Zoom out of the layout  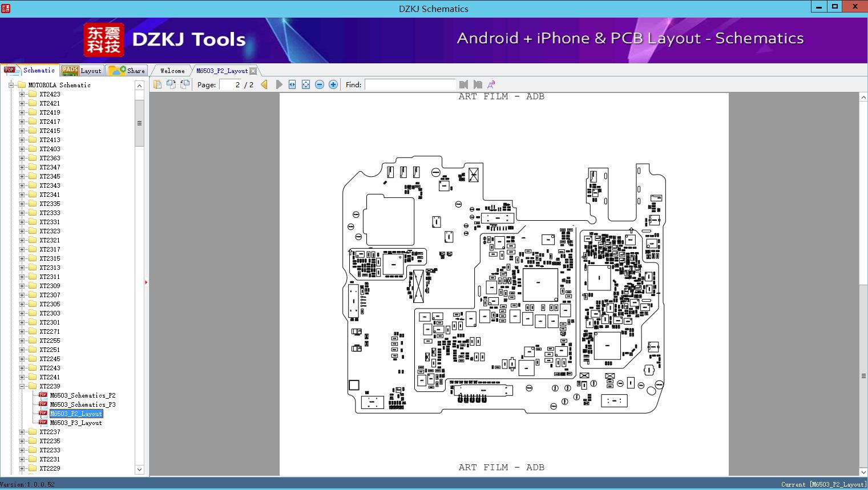pos(320,84)
